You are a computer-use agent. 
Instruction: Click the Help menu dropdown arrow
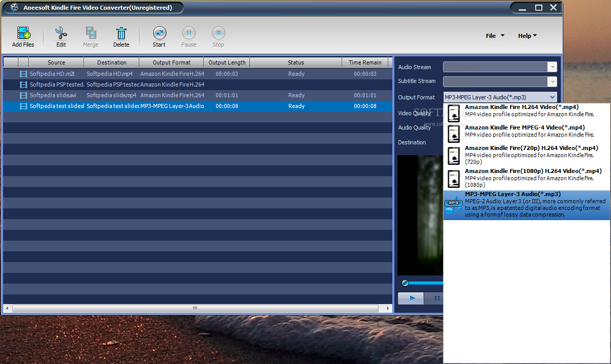coord(535,35)
